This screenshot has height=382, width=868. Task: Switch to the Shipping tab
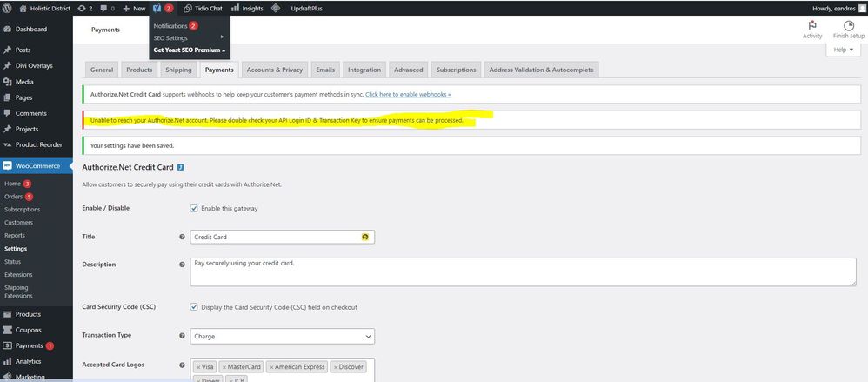178,70
